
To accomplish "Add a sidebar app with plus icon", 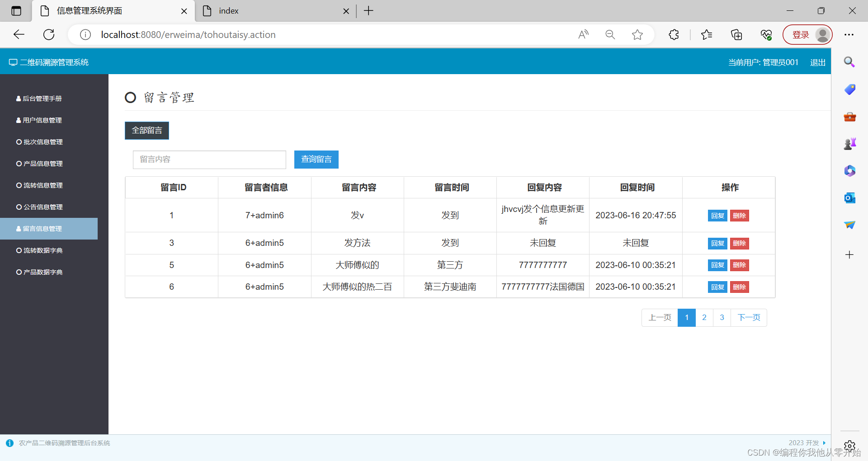I will (849, 255).
